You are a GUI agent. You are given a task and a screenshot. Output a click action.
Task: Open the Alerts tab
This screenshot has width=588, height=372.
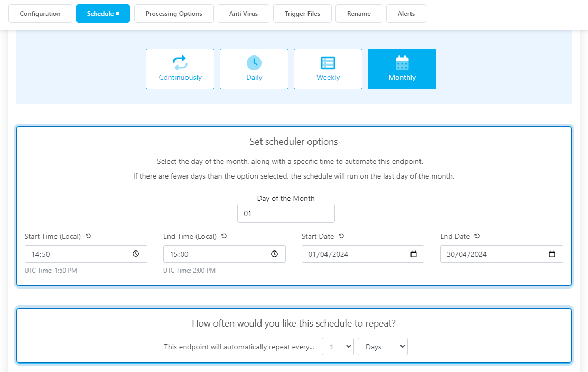[406, 14]
